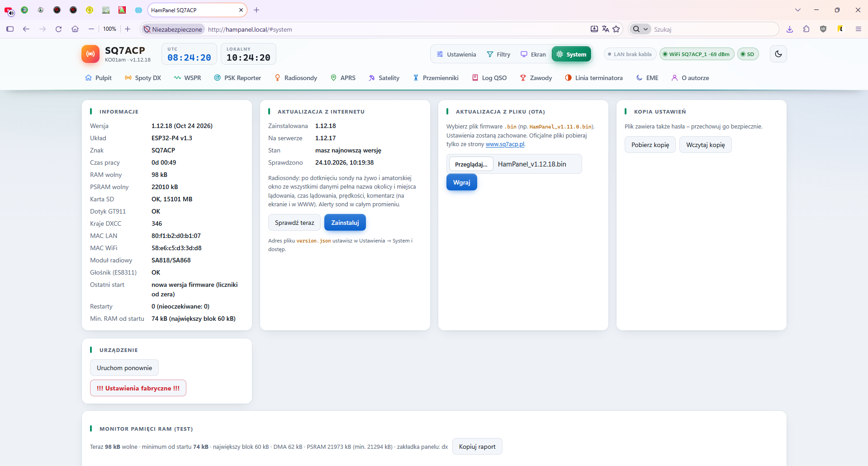
Task: Open the EME moon page
Action: (x=647, y=78)
